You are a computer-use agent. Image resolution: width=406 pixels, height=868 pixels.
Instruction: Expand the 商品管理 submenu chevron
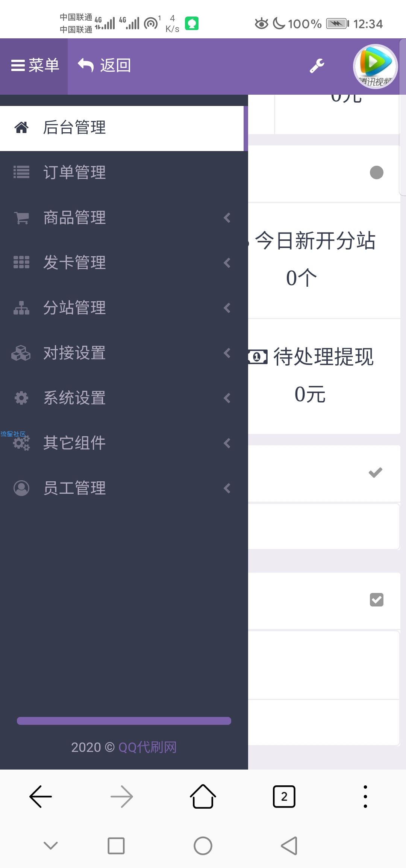point(227,218)
